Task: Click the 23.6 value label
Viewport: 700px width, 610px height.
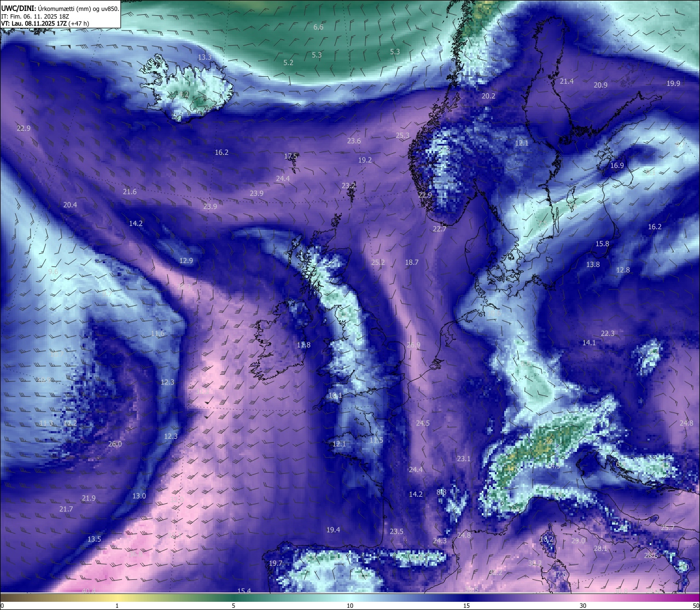Action: click(x=354, y=141)
